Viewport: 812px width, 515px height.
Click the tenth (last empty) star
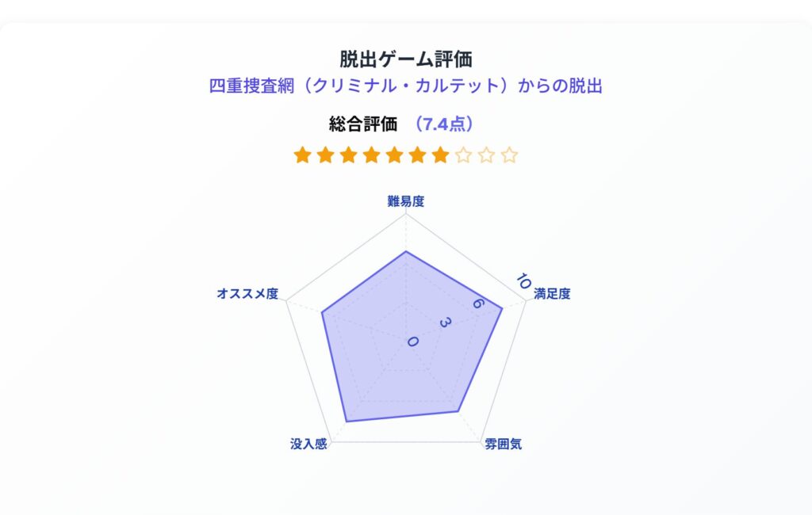(x=509, y=155)
